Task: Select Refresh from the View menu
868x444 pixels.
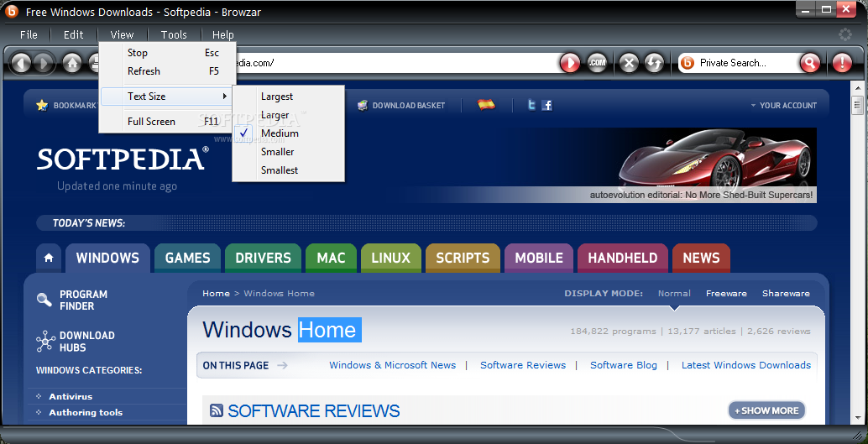Action: pyautogui.click(x=167, y=71)
